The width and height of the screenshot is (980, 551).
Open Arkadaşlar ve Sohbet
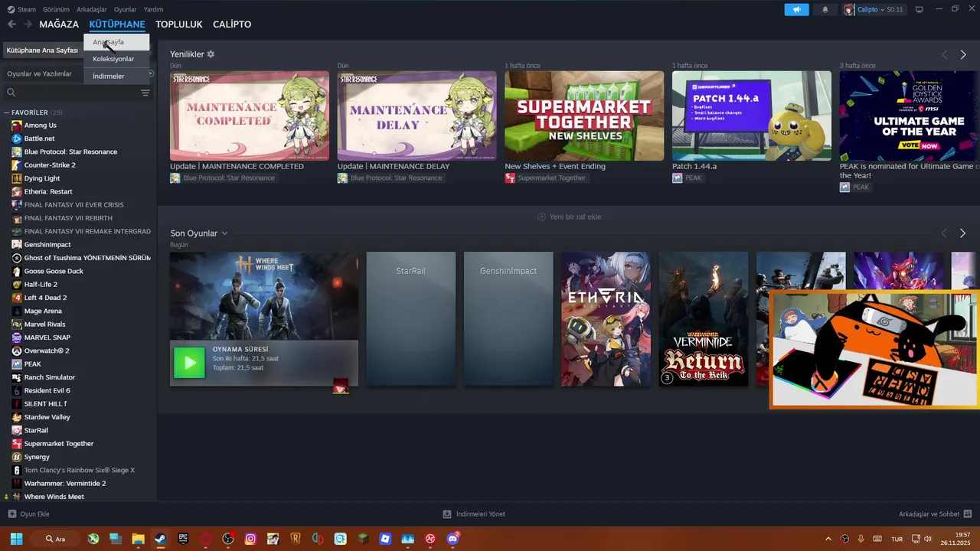tap(936, 514)
